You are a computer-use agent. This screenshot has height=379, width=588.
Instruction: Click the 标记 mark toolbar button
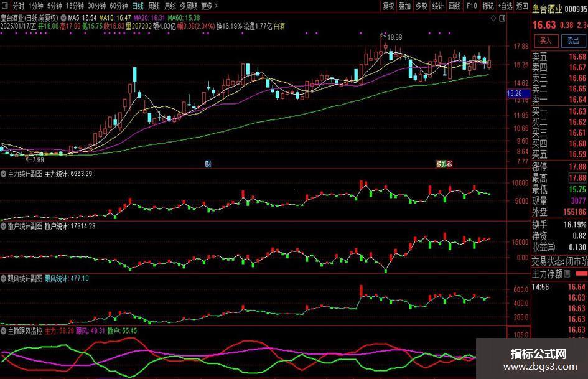(x=488, y=6)
